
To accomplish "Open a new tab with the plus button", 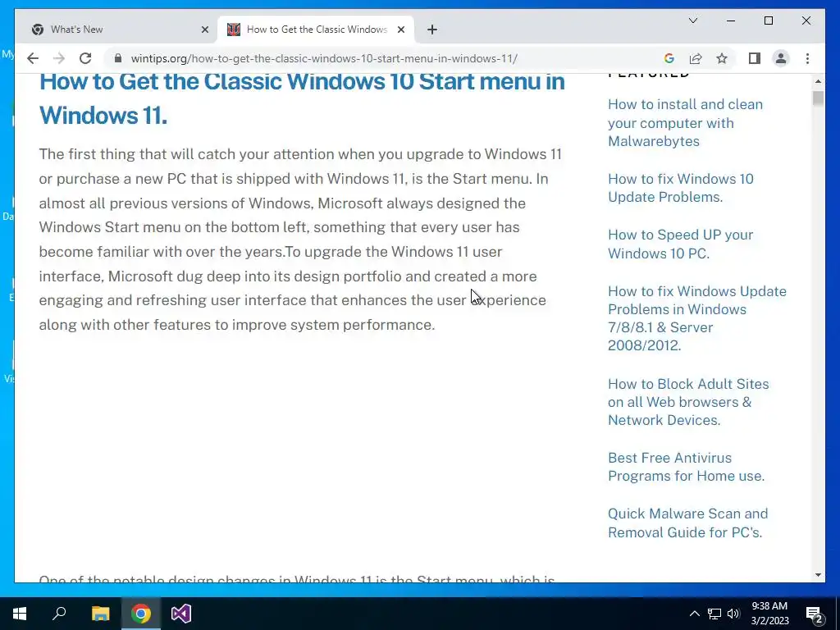I will (432, 30).
